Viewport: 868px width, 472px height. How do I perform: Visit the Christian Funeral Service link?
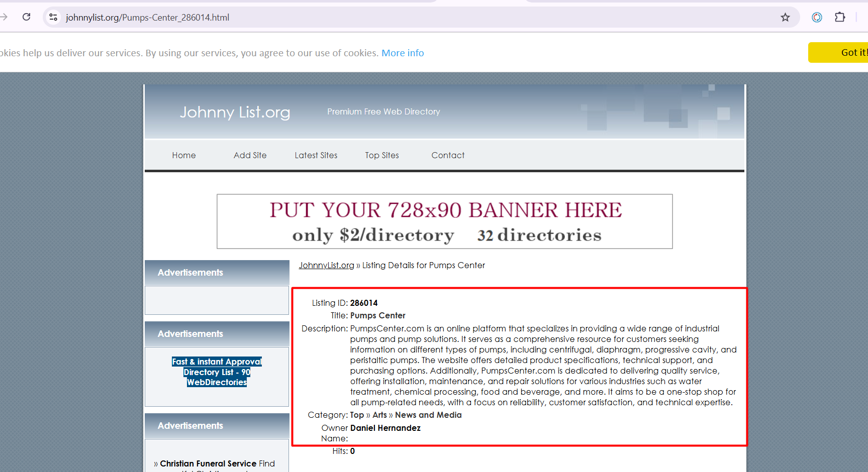click(x=208, y=463)
